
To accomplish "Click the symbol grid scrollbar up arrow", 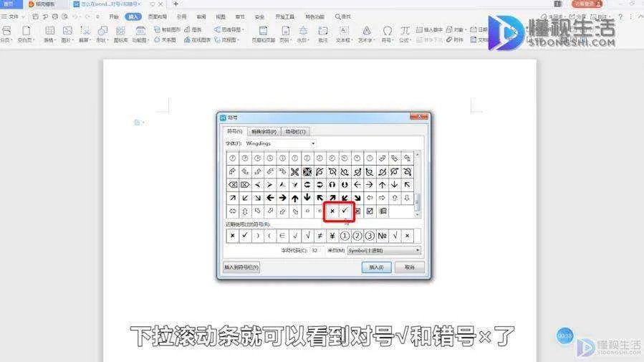I will click(x=418, y=155).
